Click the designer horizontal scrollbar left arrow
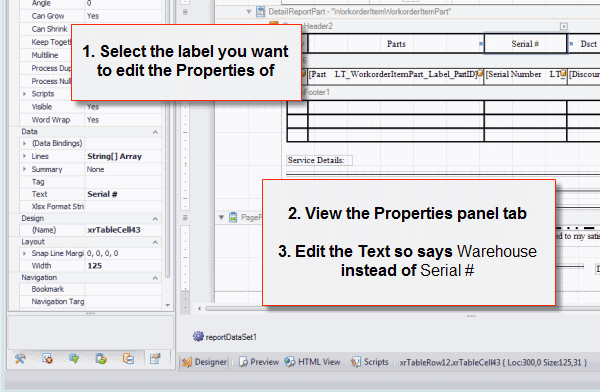Image resolution: width=600 pixels, height=392 pixels. click(199, 308)
